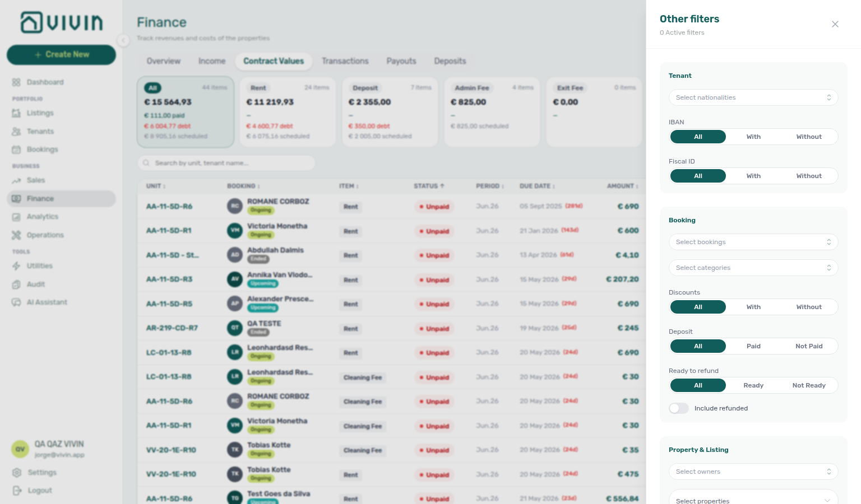Open the Settings gear icon

point(17,473)
